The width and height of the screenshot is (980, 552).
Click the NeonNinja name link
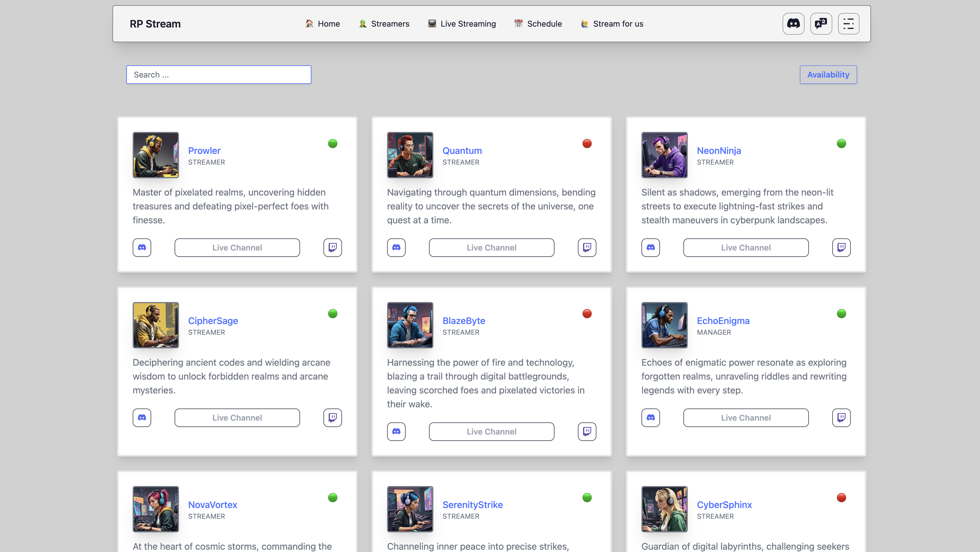pos(719,150)
